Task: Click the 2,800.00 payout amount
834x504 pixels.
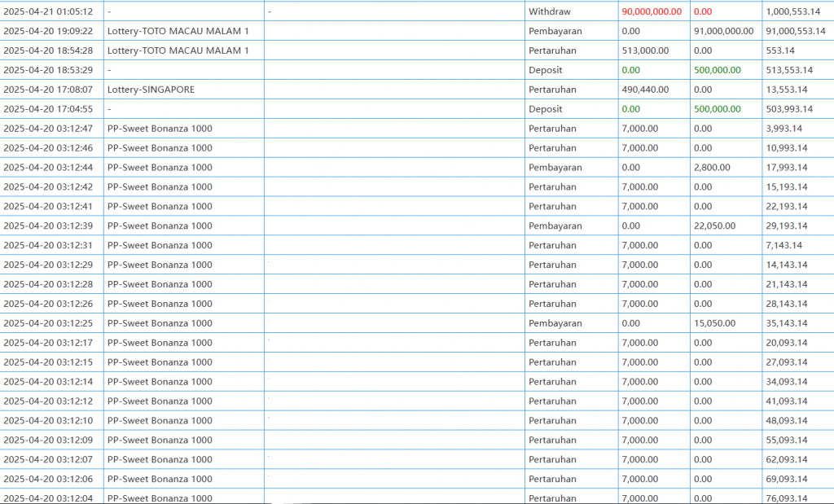Action: pyautogui.click(x=712, y=168)
